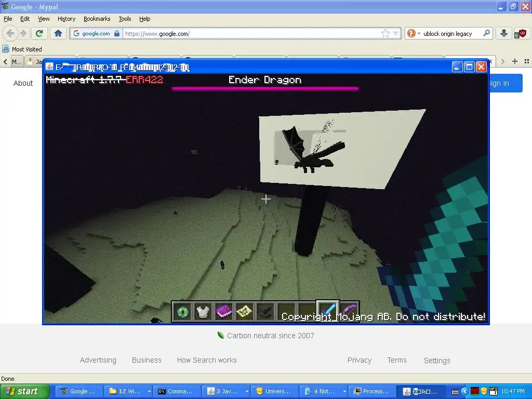Open the Help menu
The image size is (532, 399).
(x=144, y=19)
